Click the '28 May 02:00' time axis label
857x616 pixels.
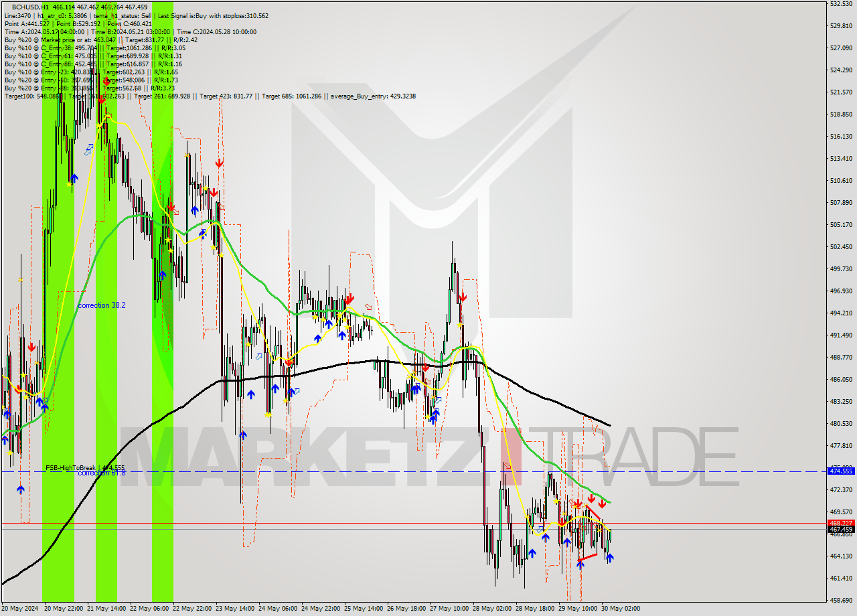(x=492, y=609)
